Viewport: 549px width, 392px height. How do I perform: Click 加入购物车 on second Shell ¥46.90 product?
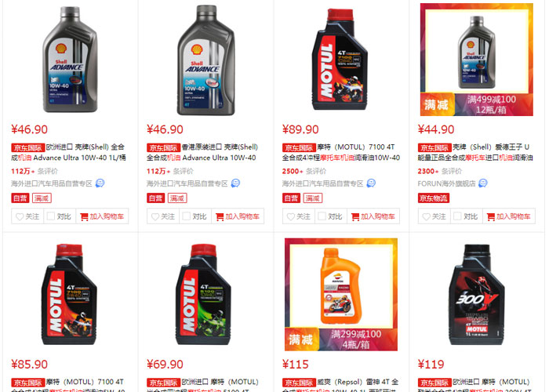pos(238,216)
